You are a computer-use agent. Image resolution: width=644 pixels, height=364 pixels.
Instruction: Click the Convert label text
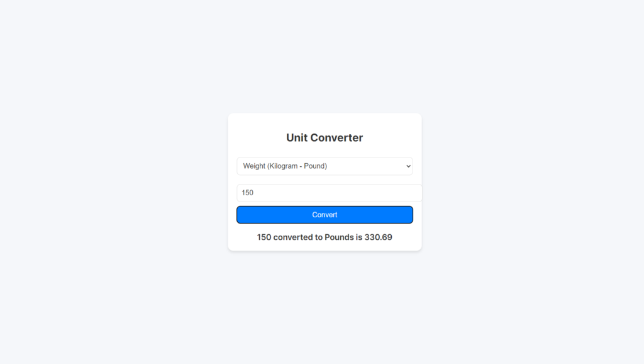pyautogui.click(x=325, y=215)
